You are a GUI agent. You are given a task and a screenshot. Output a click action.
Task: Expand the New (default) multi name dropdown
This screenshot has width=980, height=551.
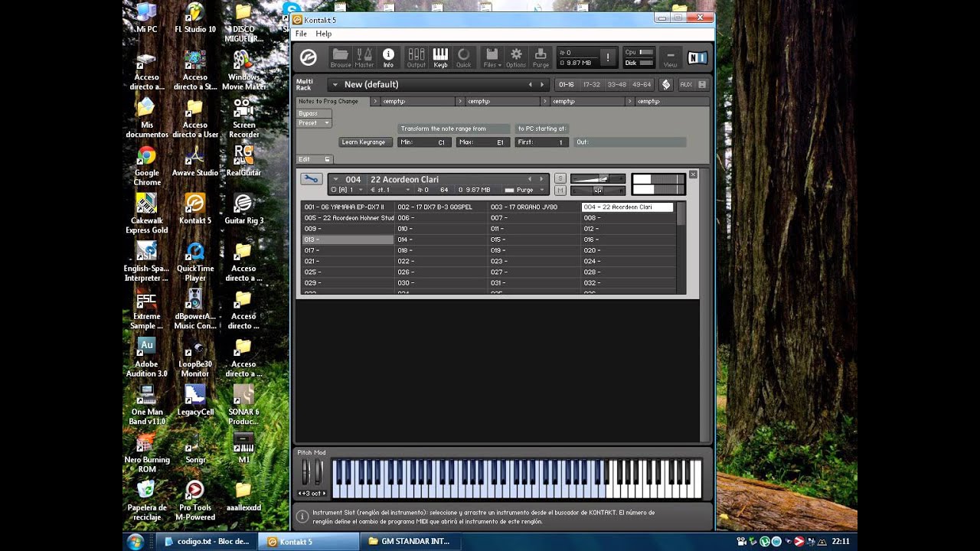point(335,84)
